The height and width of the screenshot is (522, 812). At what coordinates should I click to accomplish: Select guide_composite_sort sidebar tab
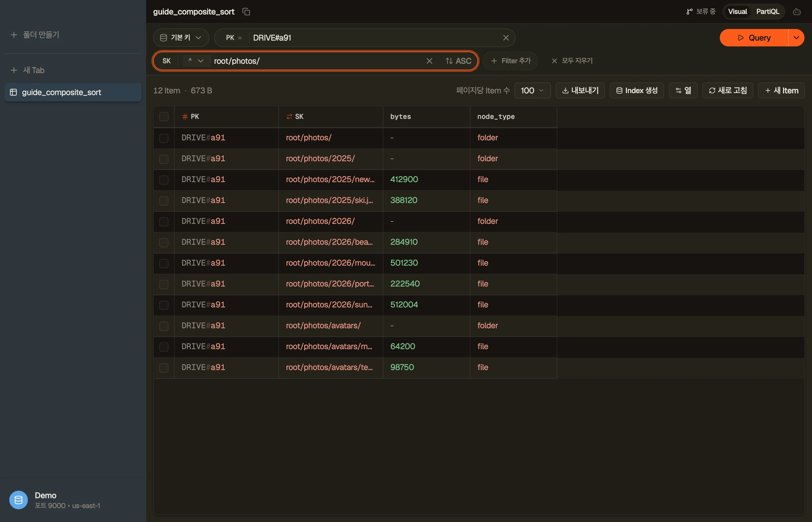point(73,92)
